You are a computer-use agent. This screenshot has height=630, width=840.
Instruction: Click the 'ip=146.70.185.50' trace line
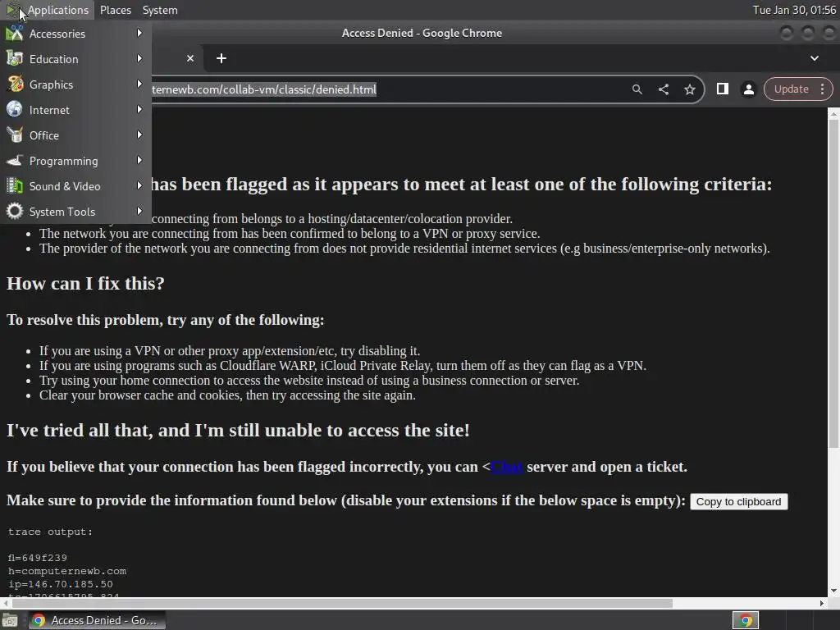[x=61, y=584]
